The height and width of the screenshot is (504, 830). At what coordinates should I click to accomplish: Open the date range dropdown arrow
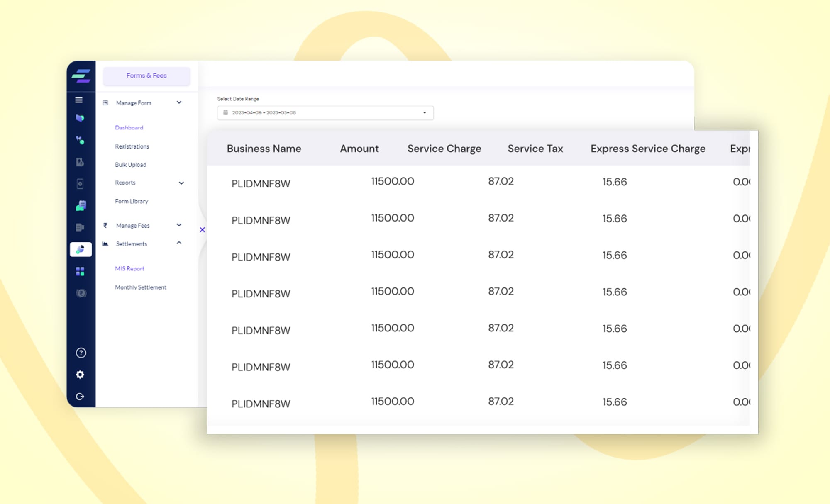tap(425, 112)
